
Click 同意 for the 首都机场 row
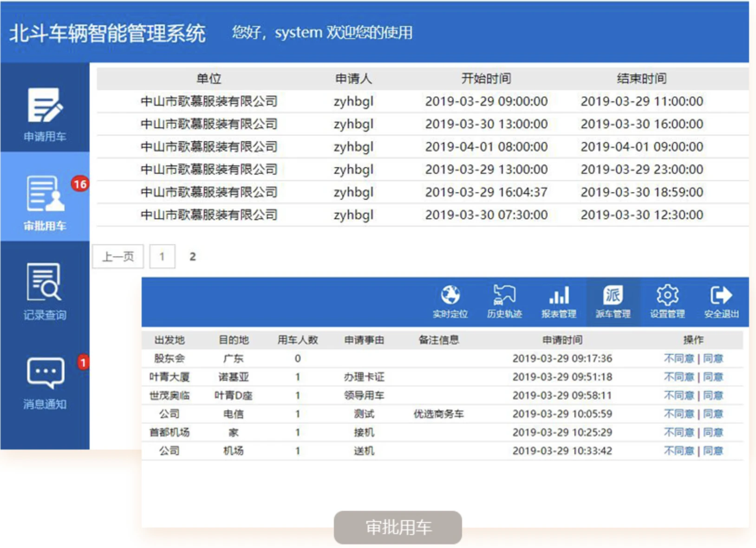(713, 432)
